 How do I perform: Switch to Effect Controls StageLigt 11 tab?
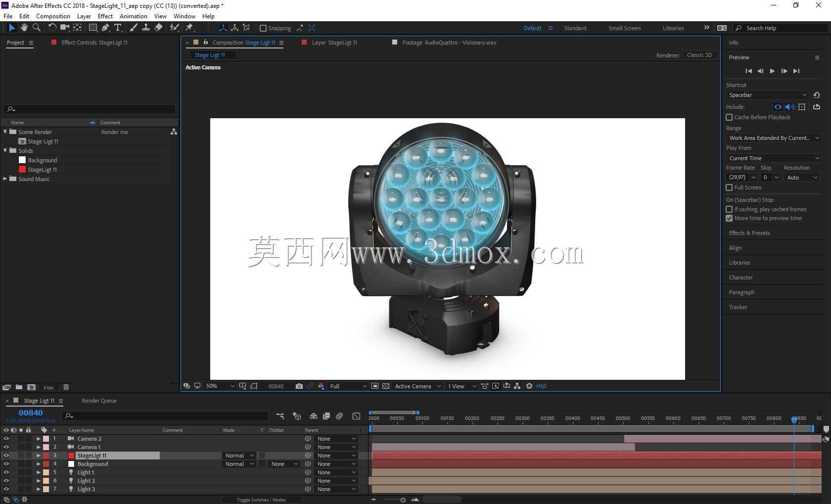(94, 43)
